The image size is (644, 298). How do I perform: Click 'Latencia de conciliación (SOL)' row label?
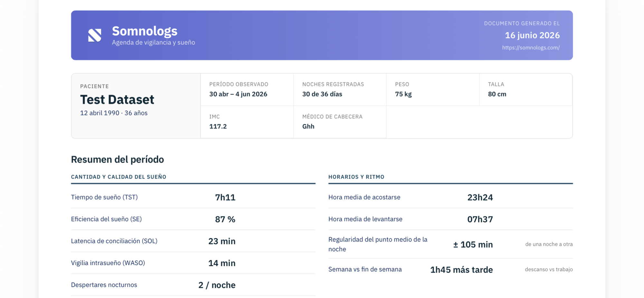pyautogui.click(x=114, y=241)
